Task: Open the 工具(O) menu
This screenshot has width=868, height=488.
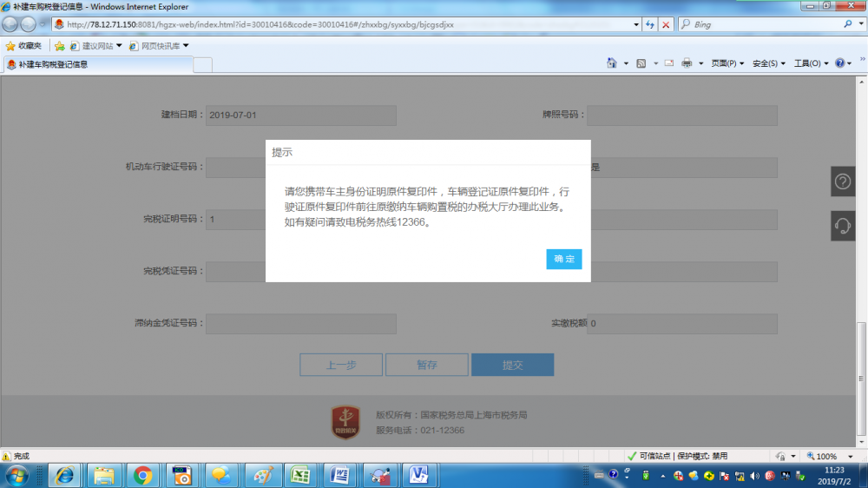Action: [x=811, y=63]
